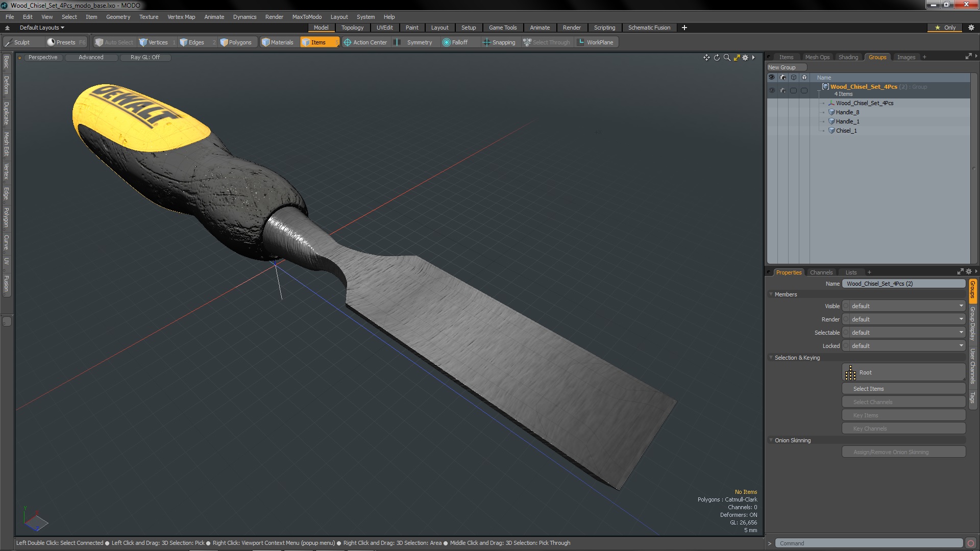Image resolution: width=980 pixels, height=551 pixels.
Task: Switch to the Channels tab
Action: (821, 272)
